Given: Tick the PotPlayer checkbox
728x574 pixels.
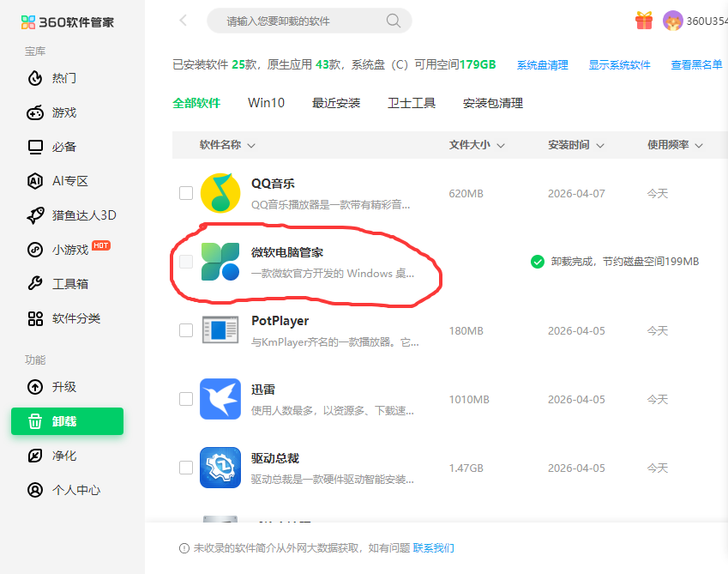Looking at the screenshot, I should (x=186, y=330).
